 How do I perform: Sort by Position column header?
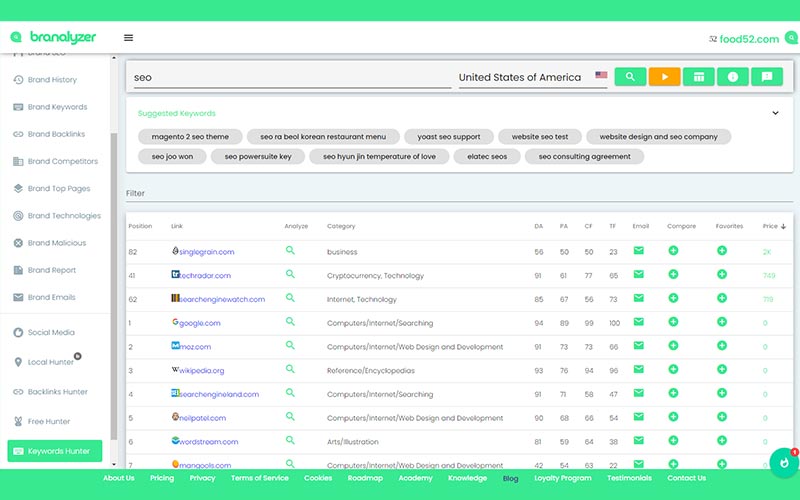click(x=140, y=226)
